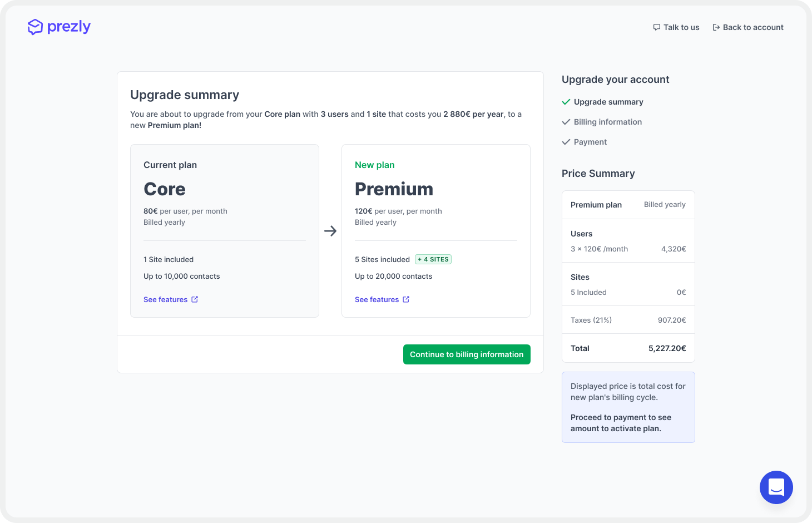The image size is (812, 523).
Task: Click the green checkmark beside Upgrade summary
Action: tap(566, 102)
